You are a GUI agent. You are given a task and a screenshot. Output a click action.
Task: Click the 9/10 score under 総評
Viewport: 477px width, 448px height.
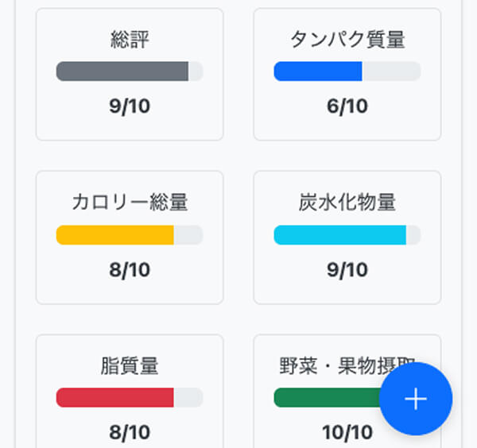130,106
